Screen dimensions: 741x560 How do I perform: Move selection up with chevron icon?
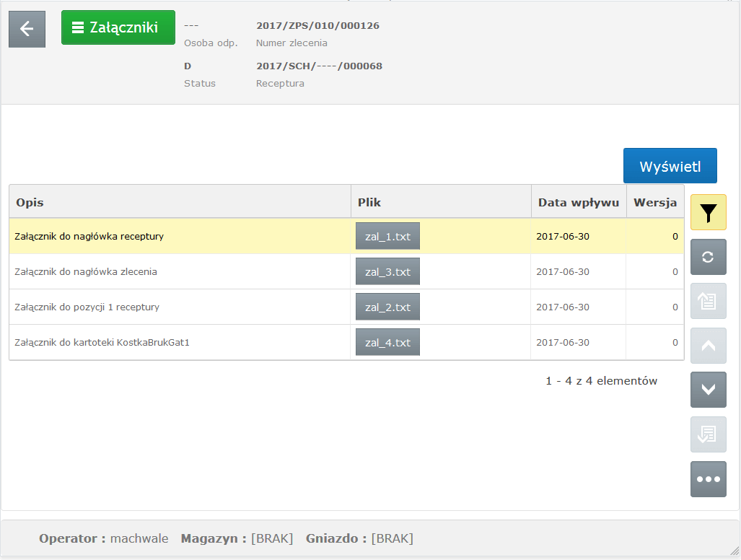(708, 346)
